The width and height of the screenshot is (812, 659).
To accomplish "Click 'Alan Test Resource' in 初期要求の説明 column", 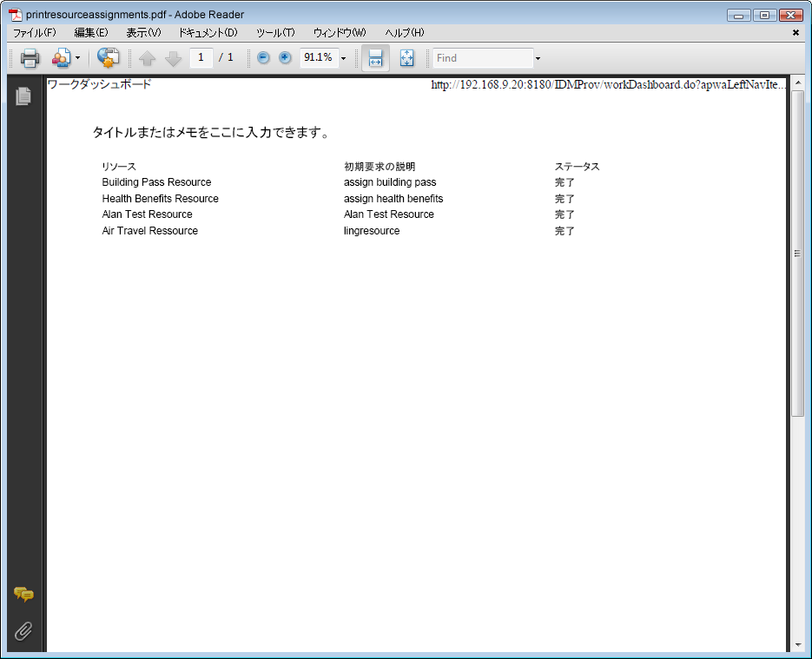I will click(x=389, y=214).
